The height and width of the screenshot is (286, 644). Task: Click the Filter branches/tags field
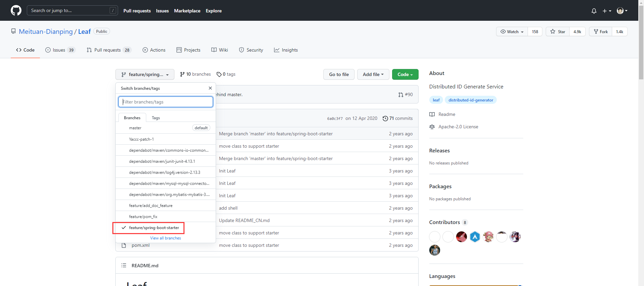[166, 102]
